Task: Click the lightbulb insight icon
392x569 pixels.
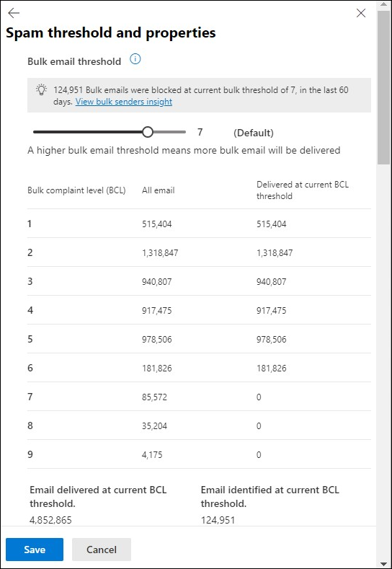Action: (42, 89)
